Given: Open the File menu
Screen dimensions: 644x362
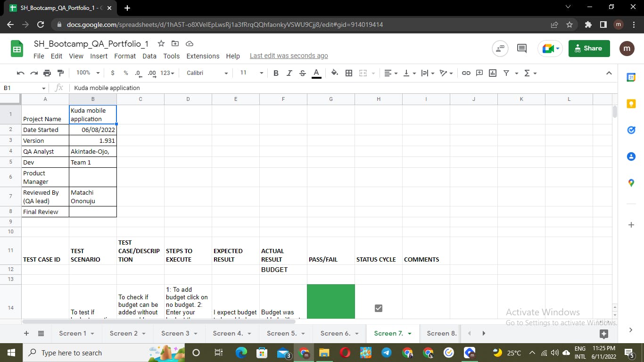Looking at the screenshot, I should click(39, 56).
